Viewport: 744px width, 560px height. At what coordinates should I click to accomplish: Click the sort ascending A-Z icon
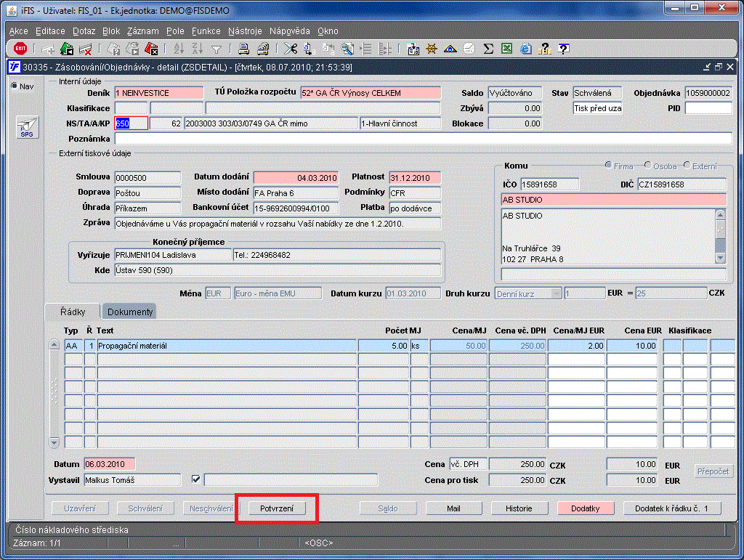pos(179,49)
